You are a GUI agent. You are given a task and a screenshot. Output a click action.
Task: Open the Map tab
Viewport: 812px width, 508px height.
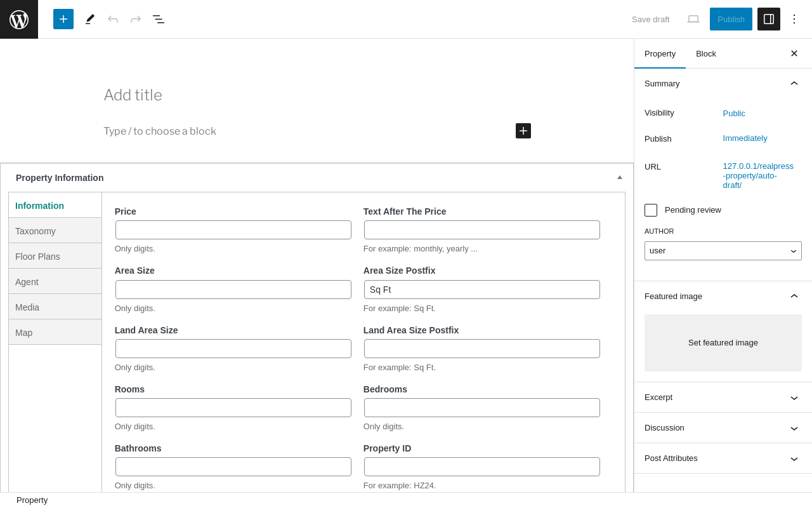(55, 332)
